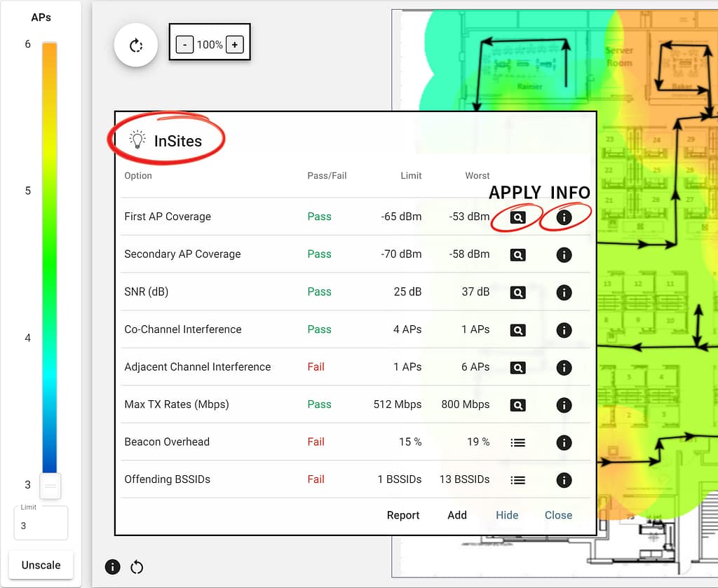The width and height of the screenshot is (718, 588).
Task: Click the reset icon beside bottom info
Action: click(x=137, y=567)
